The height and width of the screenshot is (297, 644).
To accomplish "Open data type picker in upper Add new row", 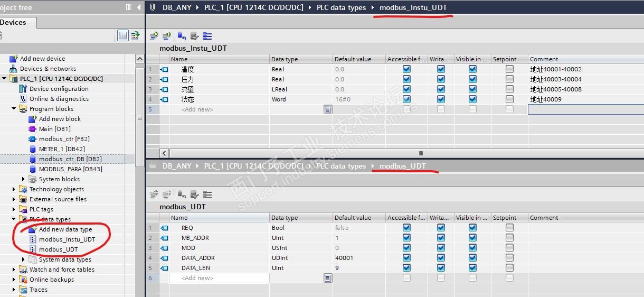I will [x=328, y=109].
